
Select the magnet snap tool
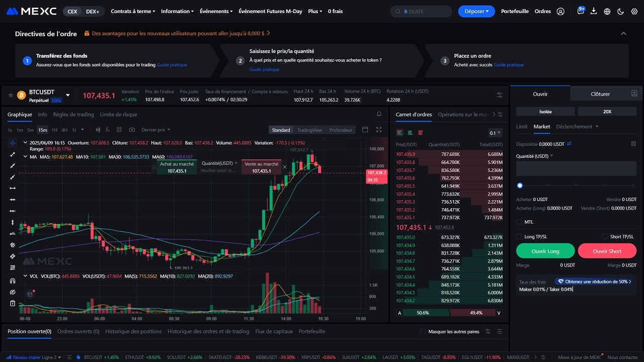pos(13,281)
